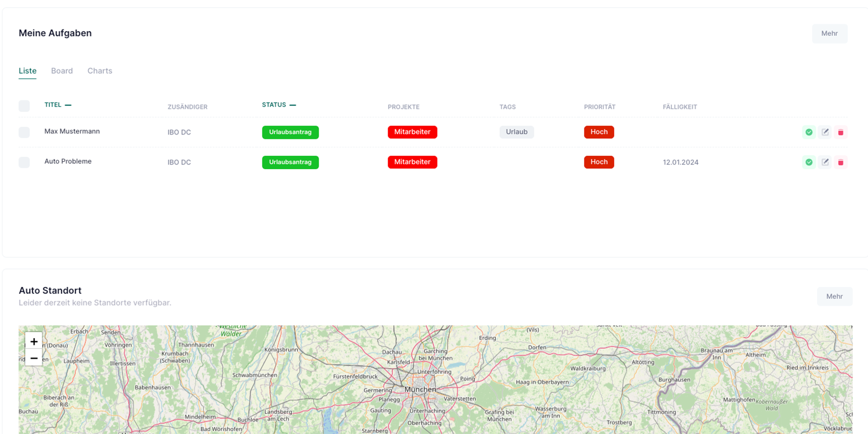
Task: Zoom in on the map
Action: pos(34,341)
